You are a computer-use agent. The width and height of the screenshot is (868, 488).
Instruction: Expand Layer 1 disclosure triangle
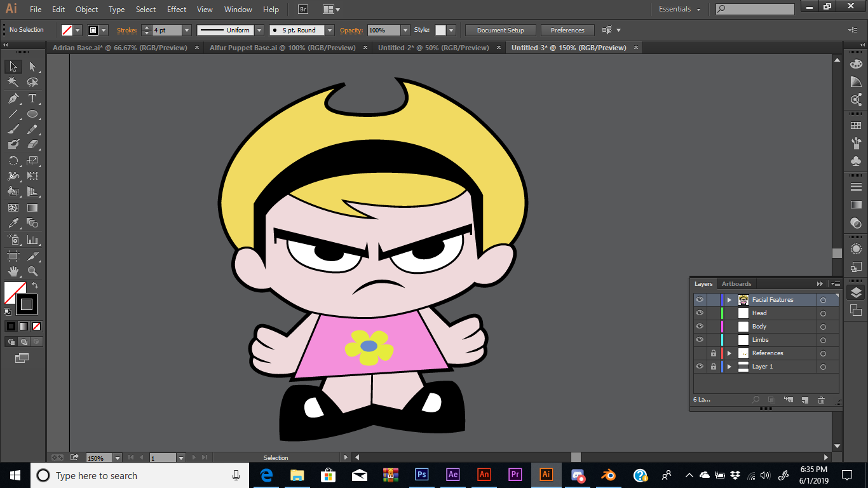[x=729, y=367]
